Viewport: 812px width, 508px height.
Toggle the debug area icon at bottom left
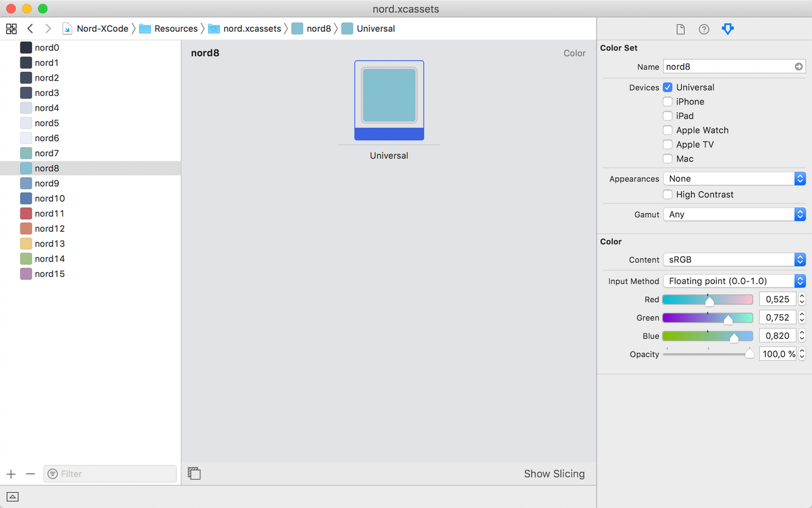[x=13, y=497]
